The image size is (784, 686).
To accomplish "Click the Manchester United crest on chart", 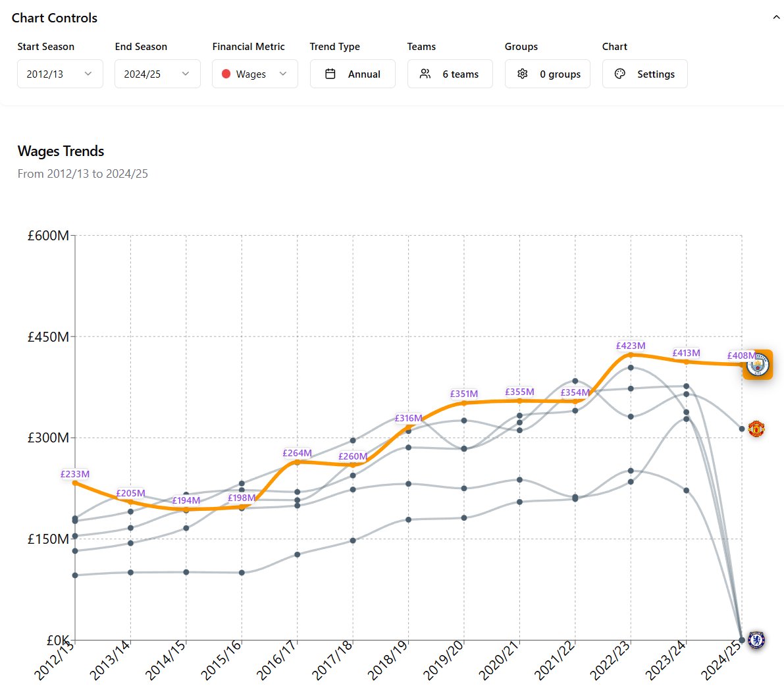I will (756, 429).
